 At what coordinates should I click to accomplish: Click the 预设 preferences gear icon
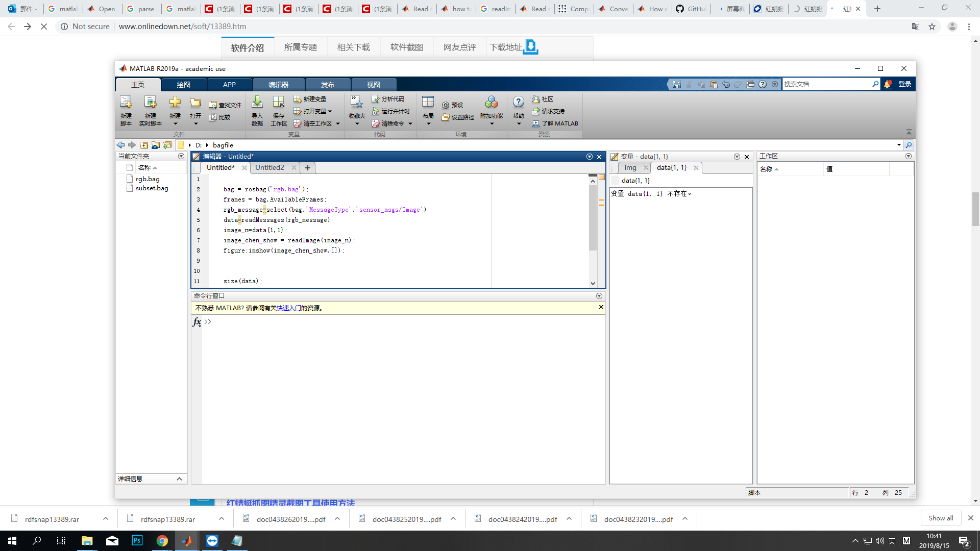pos(446,105)
